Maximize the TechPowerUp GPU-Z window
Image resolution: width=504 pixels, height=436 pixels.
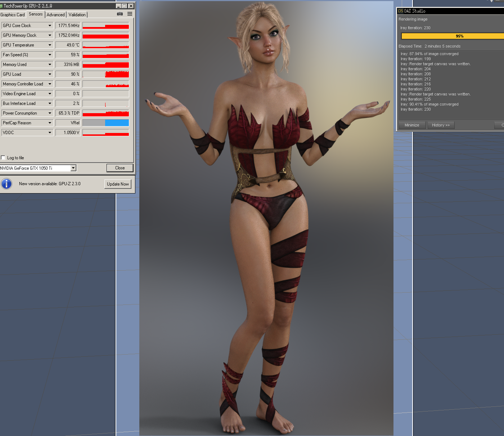[125, 6]
